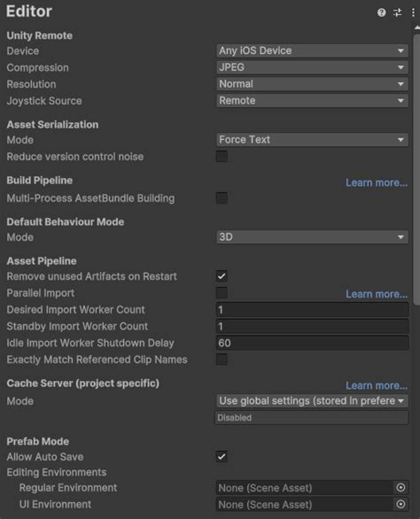The height and width of the screenshot is (519, 420).
Task: Click the Asset Pipeline section heading
Action: (x=42, y=261)
